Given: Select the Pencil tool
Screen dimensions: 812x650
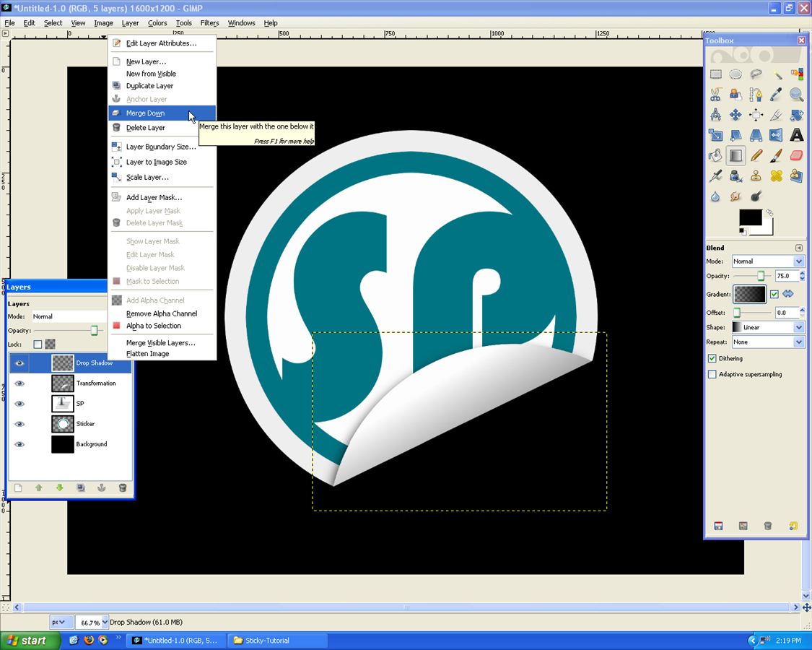Looking at the screenshot, I should [756, 155].
